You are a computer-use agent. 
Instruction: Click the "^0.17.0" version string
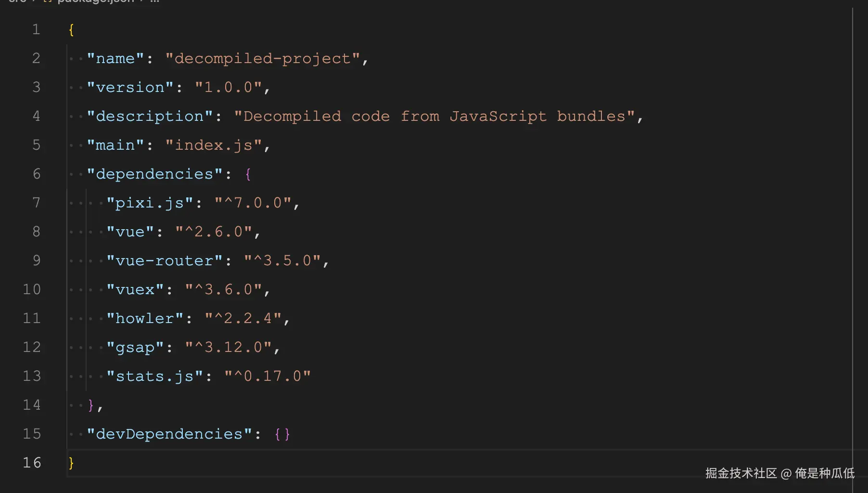(268, 376)
